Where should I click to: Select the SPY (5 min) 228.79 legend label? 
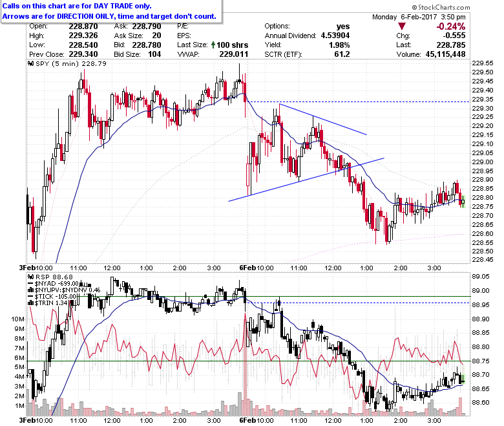click(71, 63)
